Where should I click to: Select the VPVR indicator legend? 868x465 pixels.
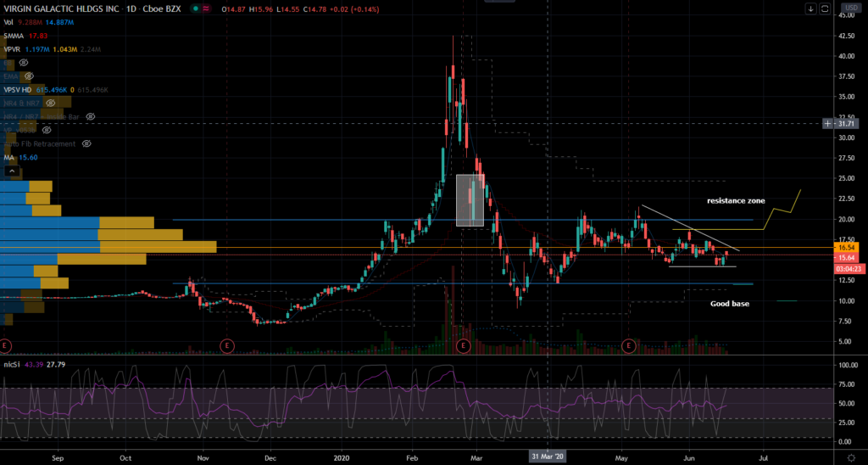tap(13, 49)
